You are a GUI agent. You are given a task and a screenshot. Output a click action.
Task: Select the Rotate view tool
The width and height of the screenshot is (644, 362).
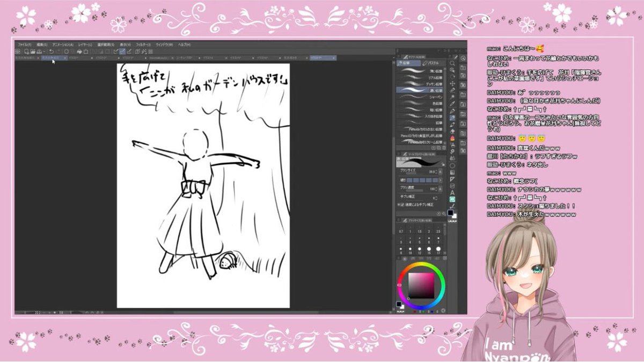click(x=452, y=76)
